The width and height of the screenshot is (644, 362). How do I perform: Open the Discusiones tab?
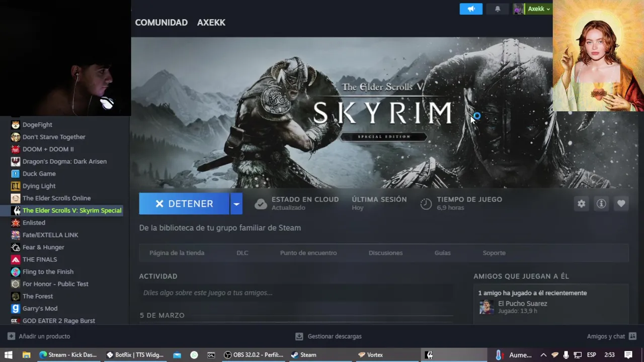pyautogui.click(x=385, y=253)
